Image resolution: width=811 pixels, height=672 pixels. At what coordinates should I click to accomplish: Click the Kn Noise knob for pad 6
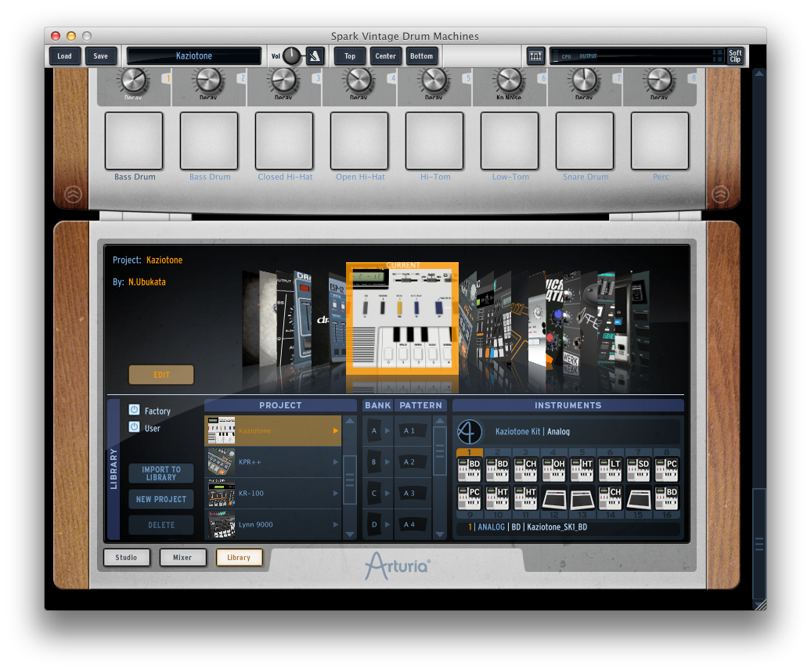pos(509,81)
